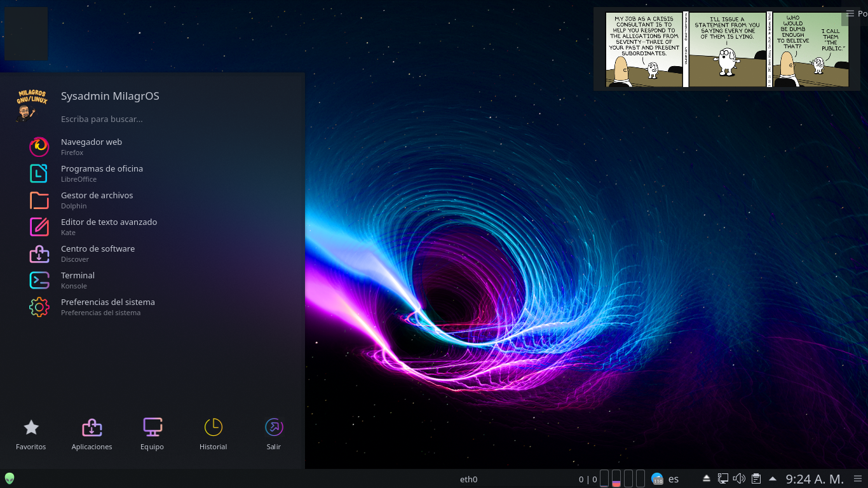Select the Equipo tab

pos(153,434)
